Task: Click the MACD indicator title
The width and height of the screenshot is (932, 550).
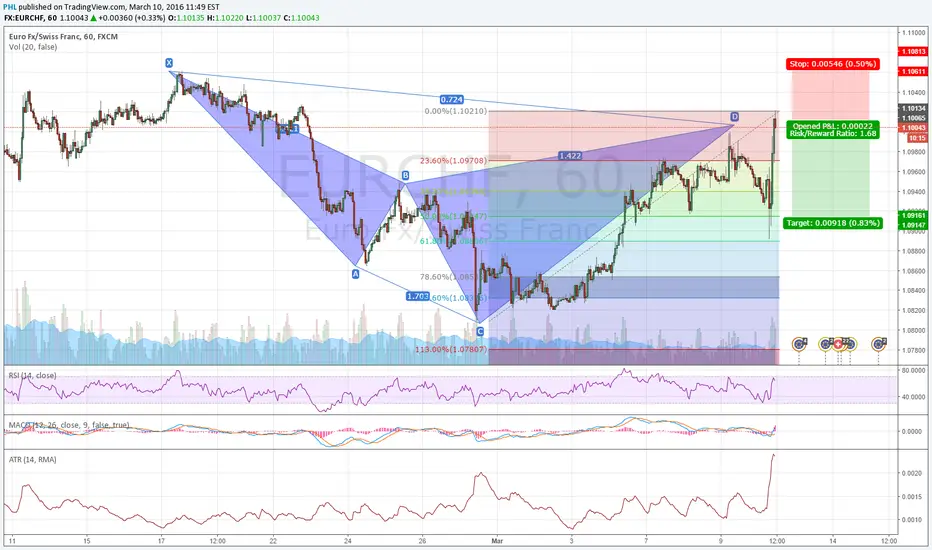Action: (69, 425)
